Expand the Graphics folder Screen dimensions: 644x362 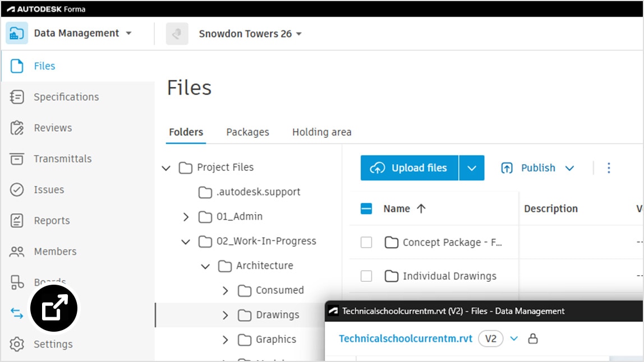point(225,340)
